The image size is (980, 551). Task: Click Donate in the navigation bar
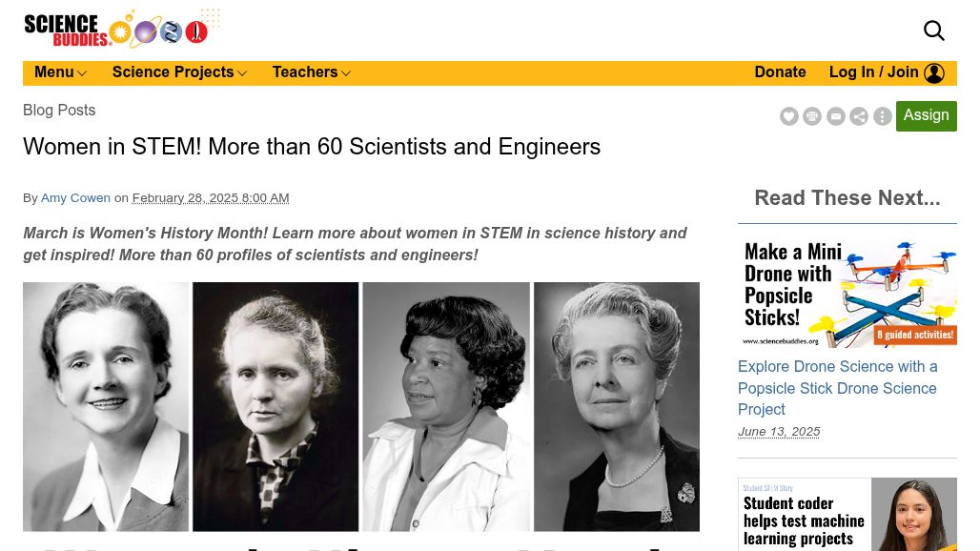780,72
